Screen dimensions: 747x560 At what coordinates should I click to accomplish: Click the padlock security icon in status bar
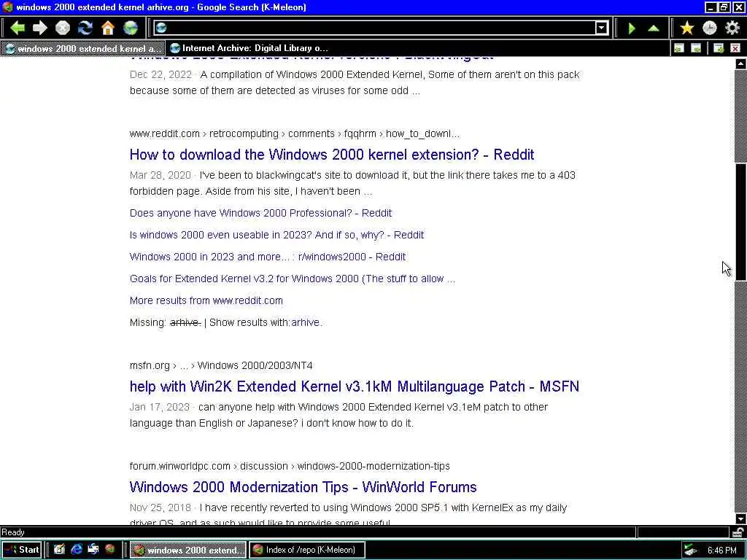pyautogui.click(x=738, y=532)
